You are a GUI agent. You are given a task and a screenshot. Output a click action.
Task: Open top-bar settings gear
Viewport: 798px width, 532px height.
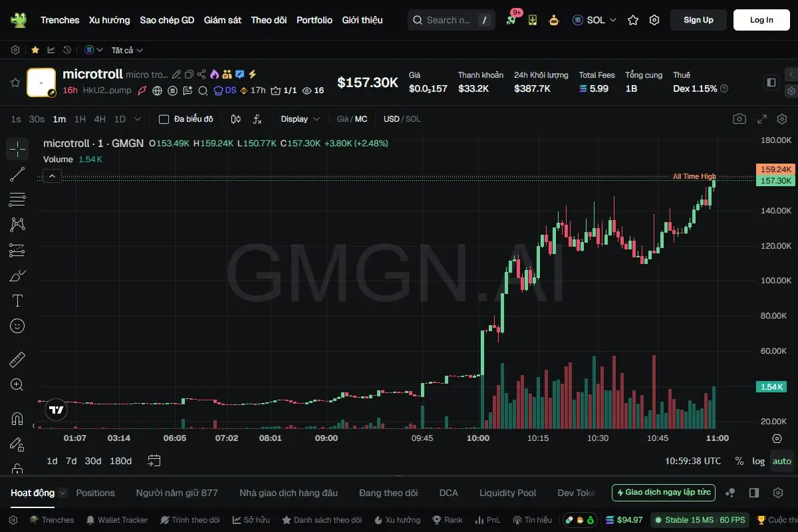[x=654, y=20]
